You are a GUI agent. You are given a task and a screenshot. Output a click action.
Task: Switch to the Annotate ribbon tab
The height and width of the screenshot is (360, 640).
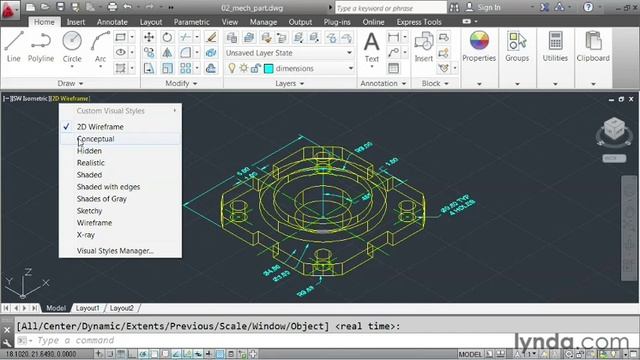tap(112, 22)
